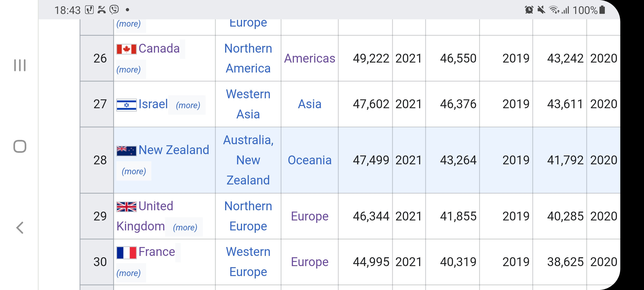Open the Asia continent link in Israel row
This screenshot has width=644, height=290.
[x=310, y=104]
